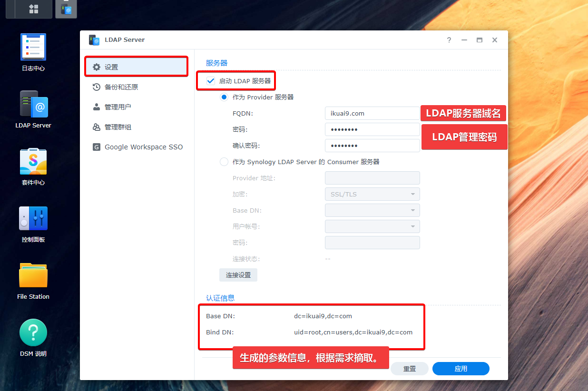The width and height of the screenshot is (588, 391).
Task: Click the 认证信息 section heading
Action: (x=220, y=298)
